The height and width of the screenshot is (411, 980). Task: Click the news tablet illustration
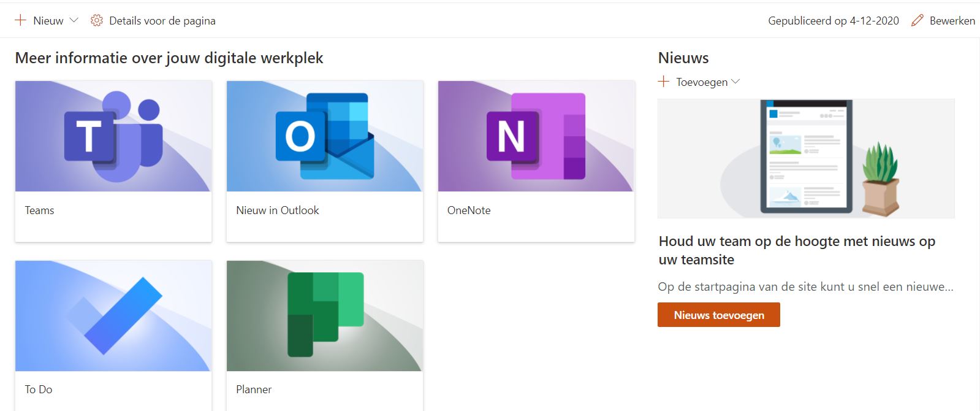pos(806,158)
